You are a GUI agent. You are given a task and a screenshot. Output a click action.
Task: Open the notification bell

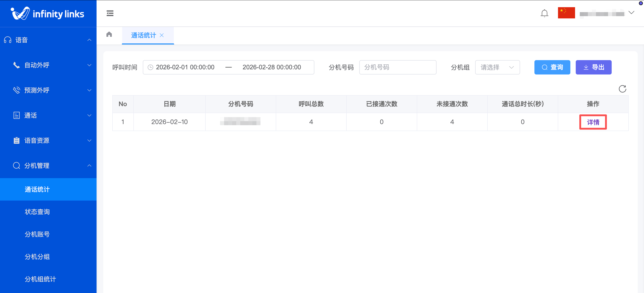544,13
